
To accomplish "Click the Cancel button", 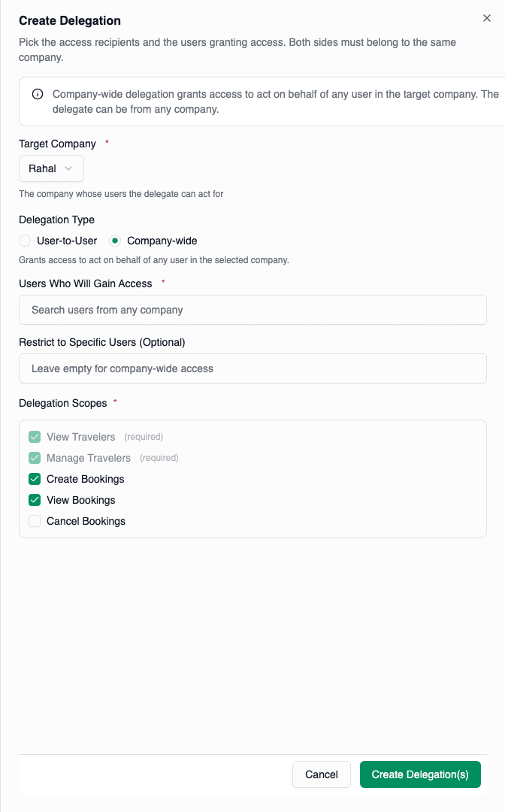I will point(321,774).
